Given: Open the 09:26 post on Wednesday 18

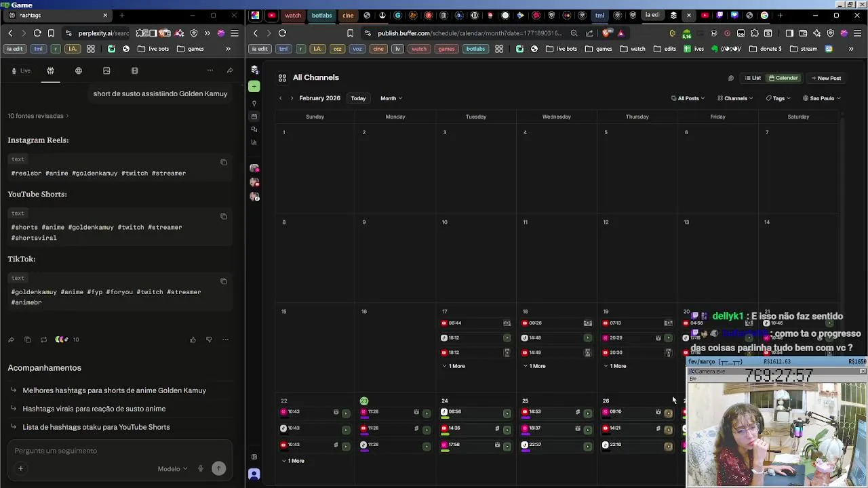Looking at the screenshot, I should pyautogui.click(x=556, y=323).
